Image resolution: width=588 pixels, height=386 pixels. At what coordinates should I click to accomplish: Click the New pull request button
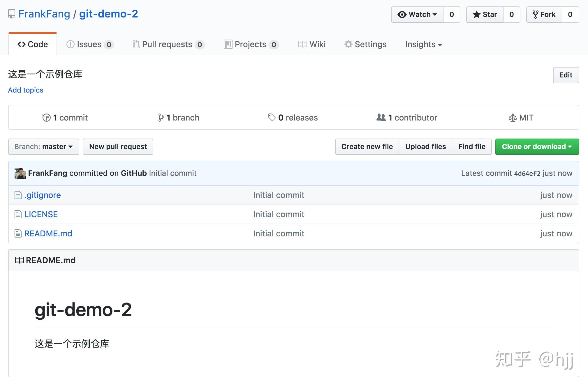click(118, 146)
